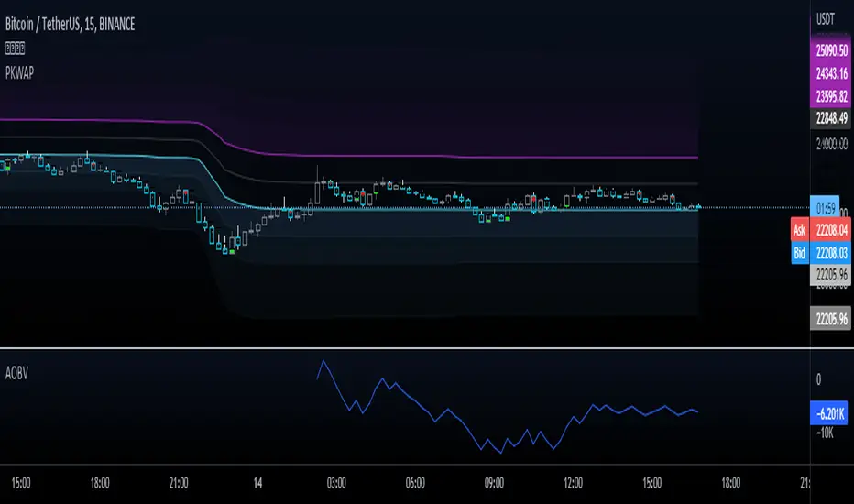Image resolution: width=854 pixels, height=504 pixels.
Task: Select the blue AOBV line plot
Action: tap(507, 408)
